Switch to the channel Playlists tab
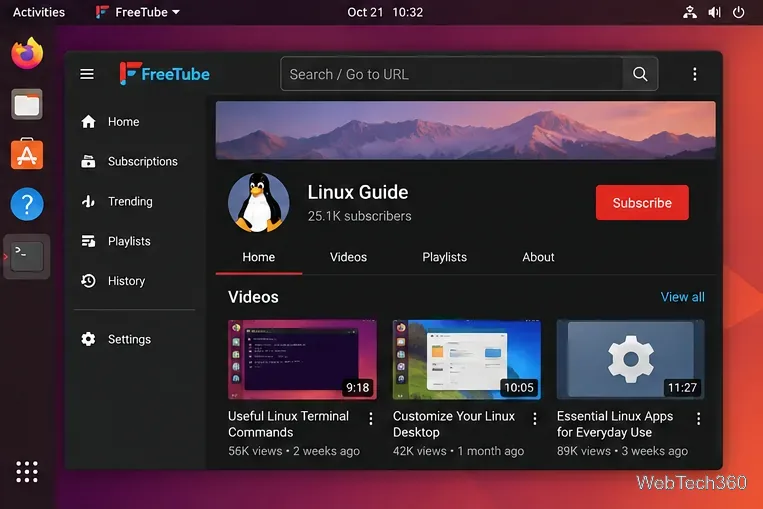 point(444,257)
